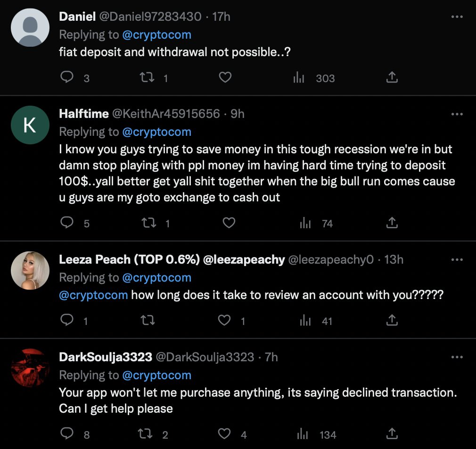The width and height of the screenshot is (476, 449).
Task: View analytics on Halftime's tweet
Action: click(305, 223)
